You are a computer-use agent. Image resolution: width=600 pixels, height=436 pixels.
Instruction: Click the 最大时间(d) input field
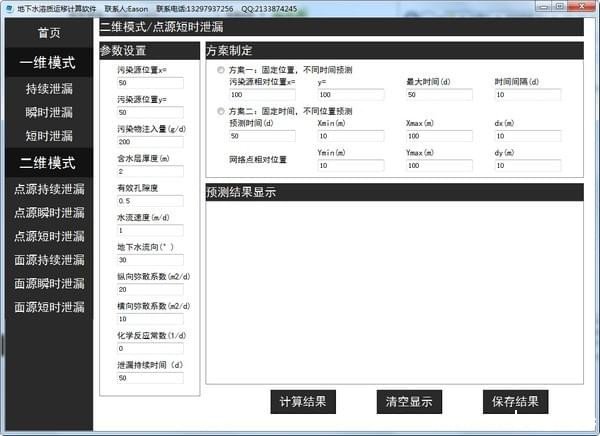(x=444, y=95)
